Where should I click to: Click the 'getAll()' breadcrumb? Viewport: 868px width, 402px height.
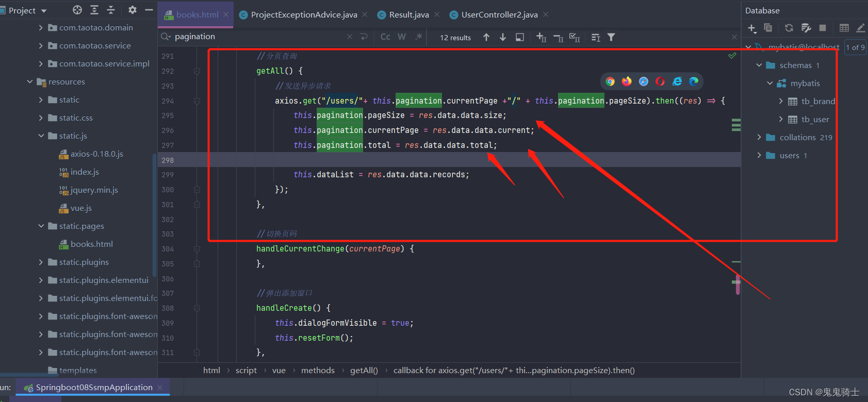[x=364, y=371]
